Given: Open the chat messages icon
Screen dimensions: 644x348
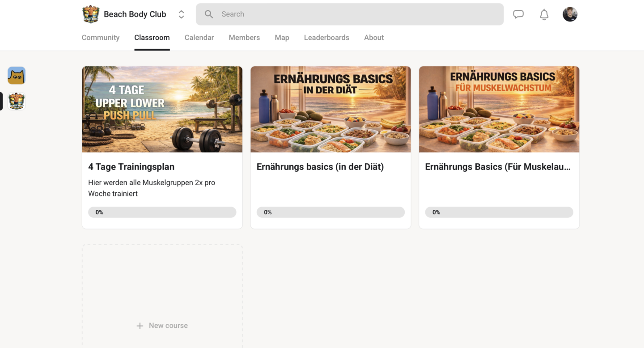Looking at the screenshot, I should pos(518,14).
